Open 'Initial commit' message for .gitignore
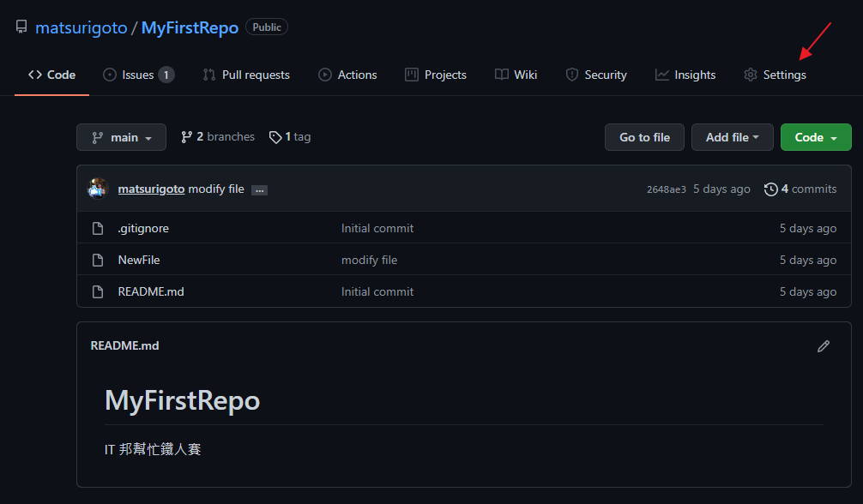This screenshot has height=504, width=863. (377, 228)
